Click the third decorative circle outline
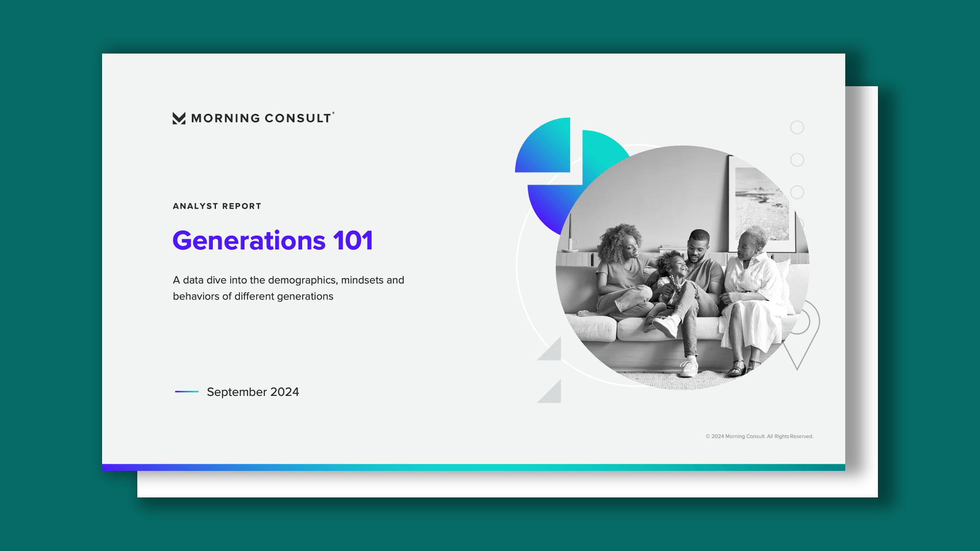The height and width of the screenshot is (551, 980). point(797,192)
